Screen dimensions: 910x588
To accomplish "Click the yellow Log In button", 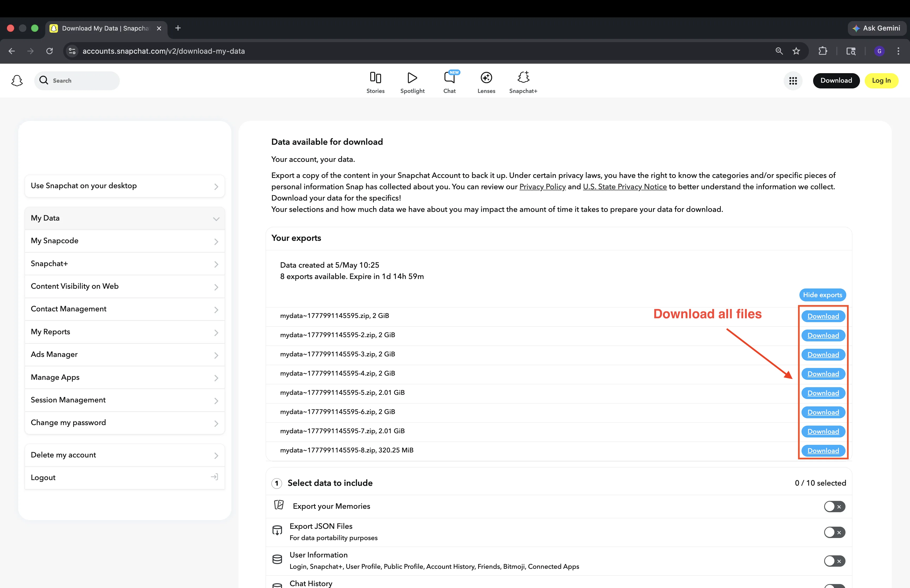I will click(x=881, y=81).
